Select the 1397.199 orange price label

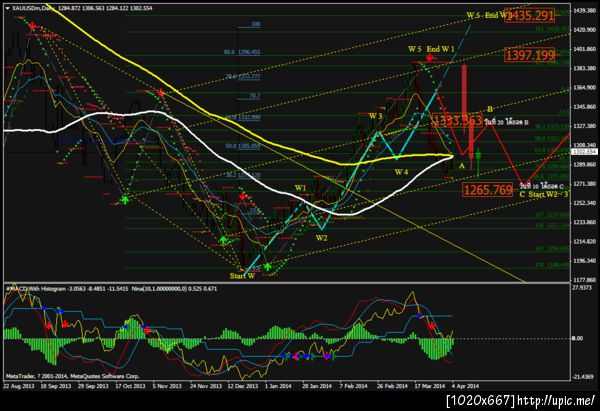tap(530, 55)
